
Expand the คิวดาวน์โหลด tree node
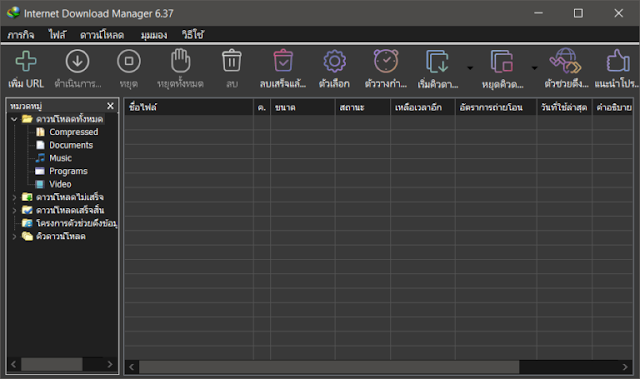pos(14,237)
